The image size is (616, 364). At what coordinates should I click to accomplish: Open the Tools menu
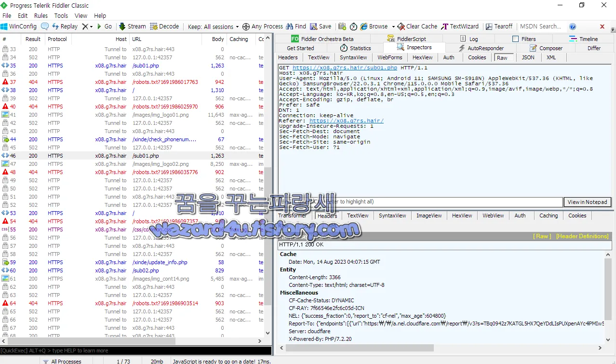pyautogui.click(x=61, y=15)
